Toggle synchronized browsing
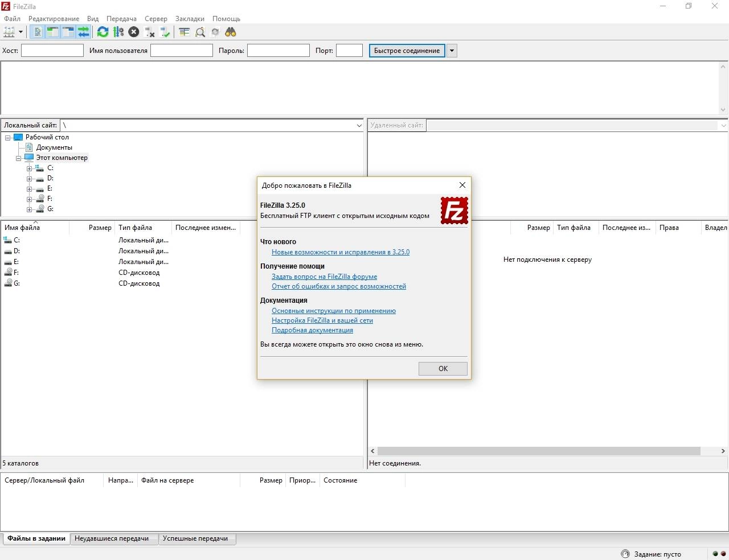The image size is (729, 560). [x=215, y=32]
